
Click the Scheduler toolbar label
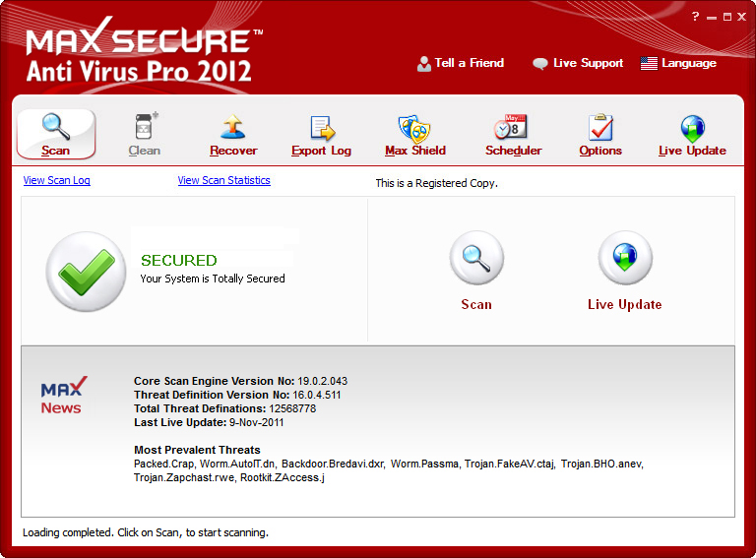tap(514, 151)
